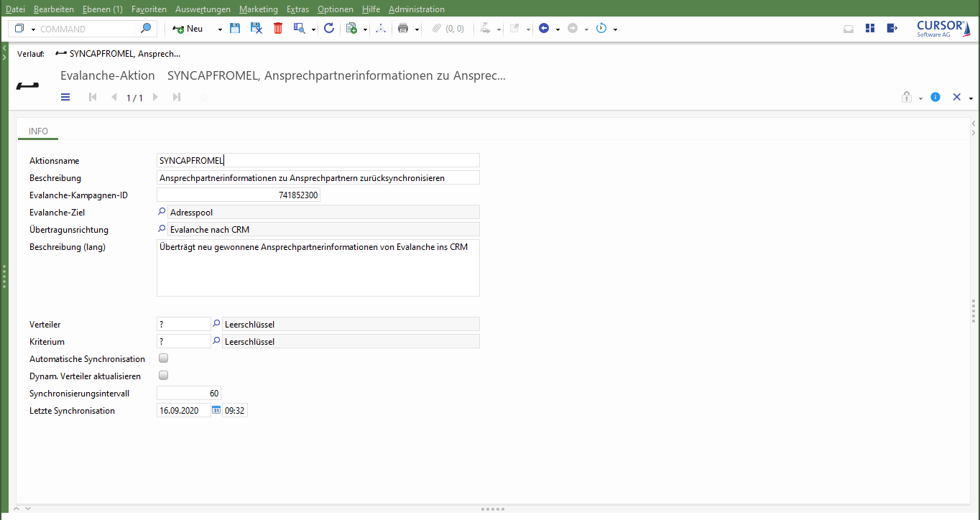Click the red trash Delete icon

coord(278,28)
